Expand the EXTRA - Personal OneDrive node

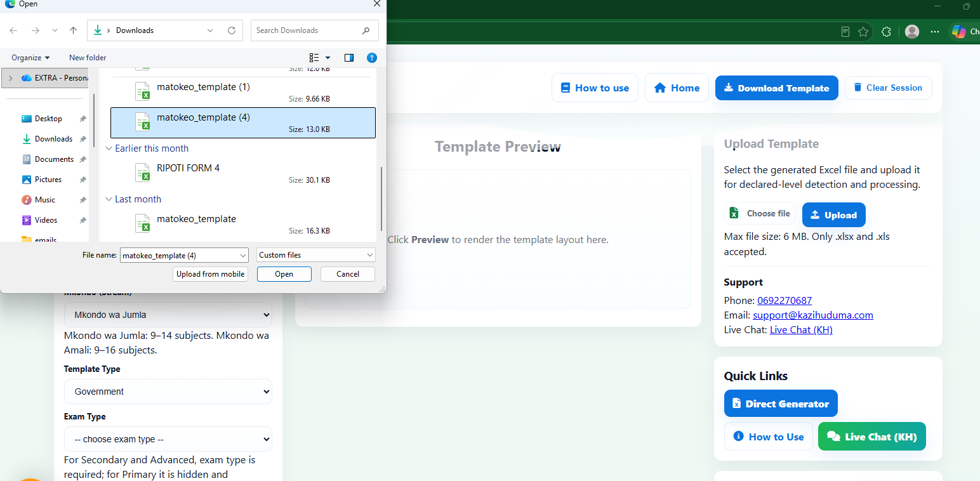(10, 78)
